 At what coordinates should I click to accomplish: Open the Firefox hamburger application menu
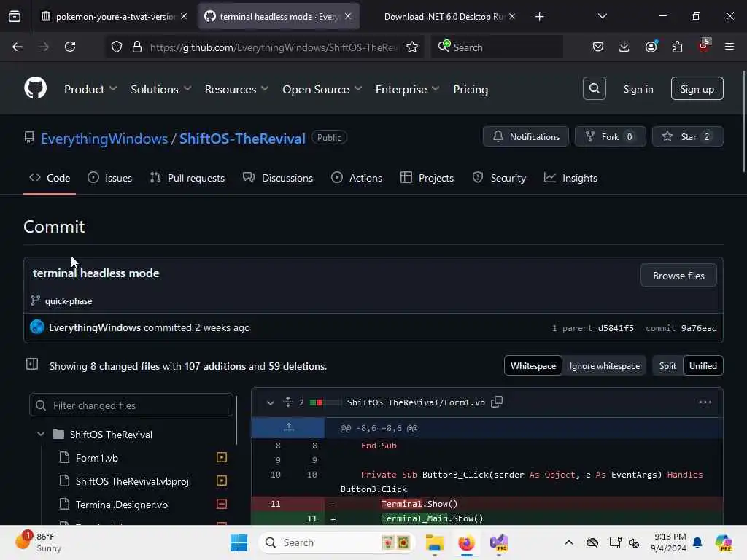(729, 47)
